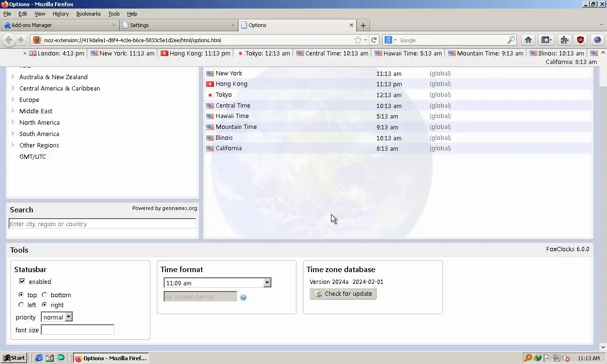Image resolution: width=607 pixels, height=364 pixels.
Task: Focus the city search field
Action: pyautogui.click(x=102, y=224)
